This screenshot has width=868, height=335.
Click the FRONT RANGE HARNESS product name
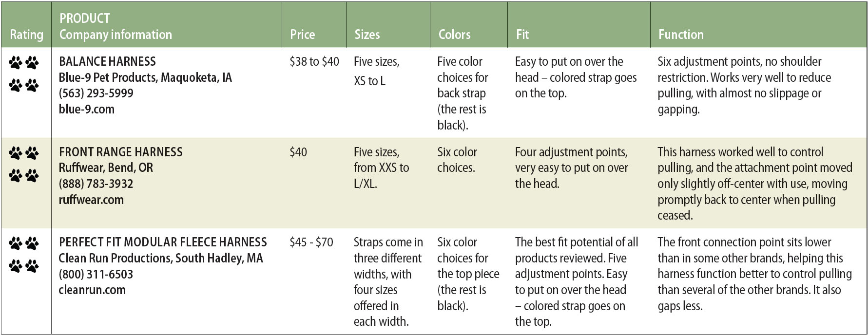click(x=120, y=152)
